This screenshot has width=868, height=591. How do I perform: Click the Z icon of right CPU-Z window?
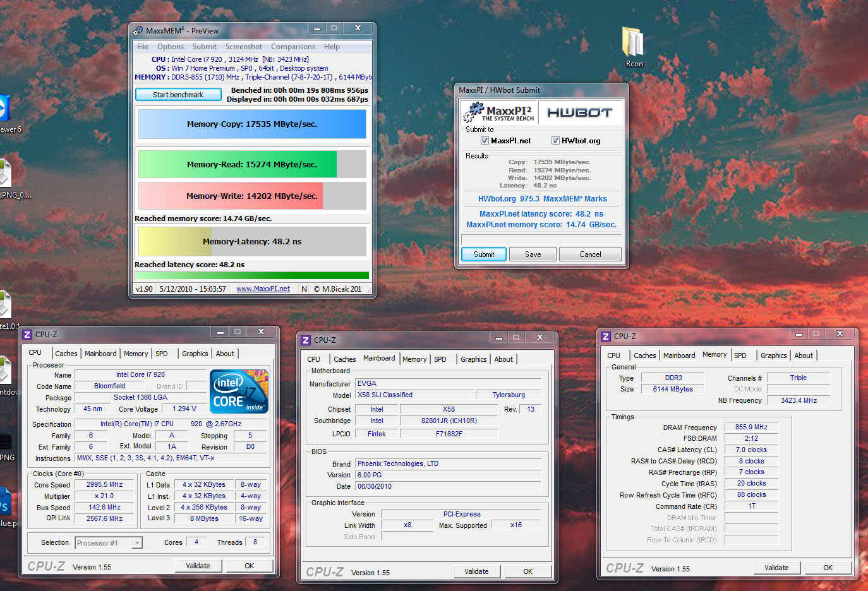coord(606,336)
